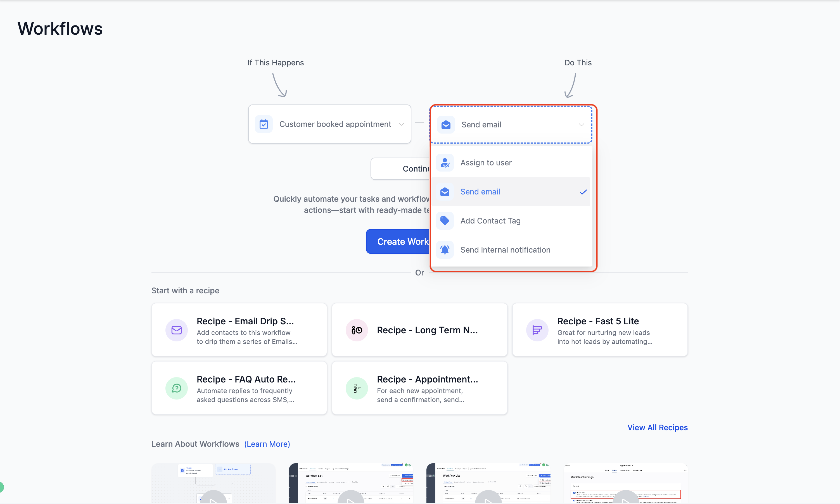This screenshot has height=504, width=840.
Task: Click the Assign to user icon
Action: (445, 163)
